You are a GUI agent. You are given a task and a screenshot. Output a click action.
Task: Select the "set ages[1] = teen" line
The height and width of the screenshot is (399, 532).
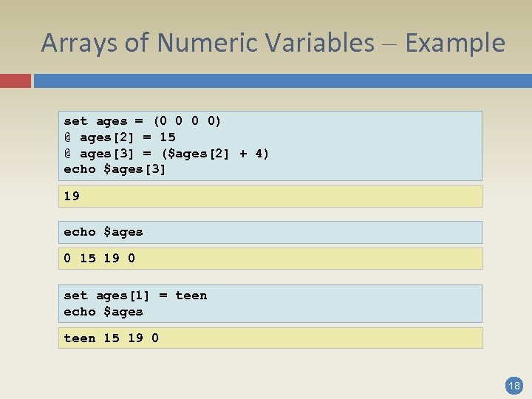point(135,296)
